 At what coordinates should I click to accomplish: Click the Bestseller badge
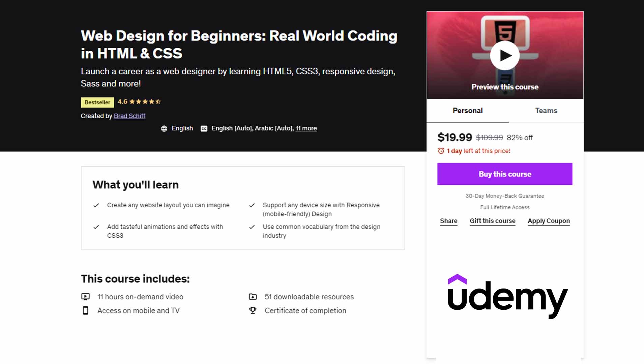pos(97,102)
